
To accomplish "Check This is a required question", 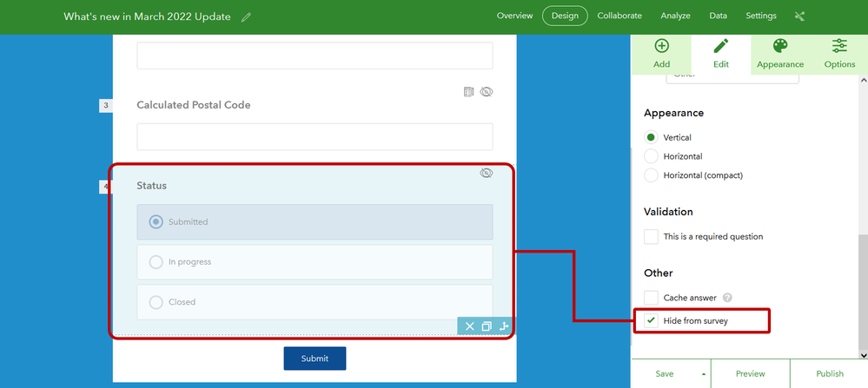I will (x=652, y=237).
